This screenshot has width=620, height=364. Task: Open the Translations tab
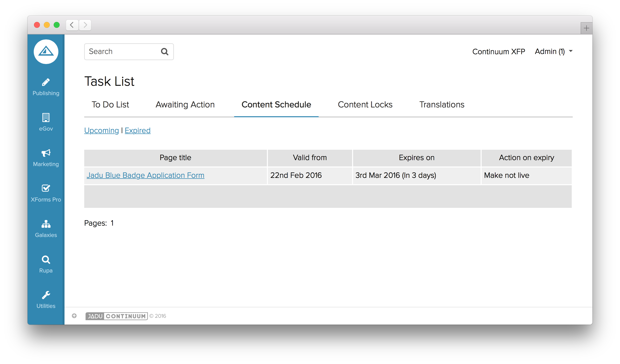[442, 105]
